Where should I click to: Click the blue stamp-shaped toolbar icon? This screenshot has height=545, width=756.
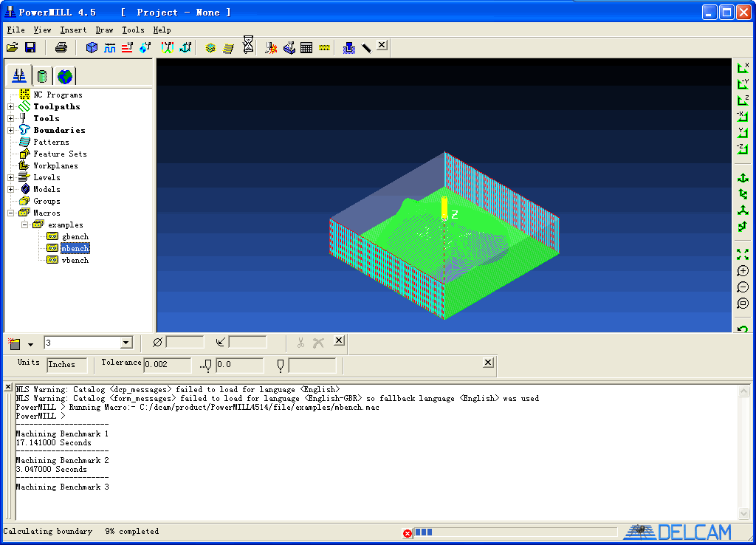pyautogui.click(x=349, y=47)
